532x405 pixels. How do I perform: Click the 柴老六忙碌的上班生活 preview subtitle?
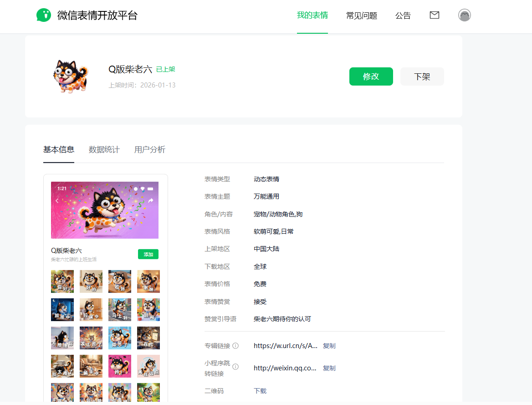pyautogui.click(x=74, y=259)
